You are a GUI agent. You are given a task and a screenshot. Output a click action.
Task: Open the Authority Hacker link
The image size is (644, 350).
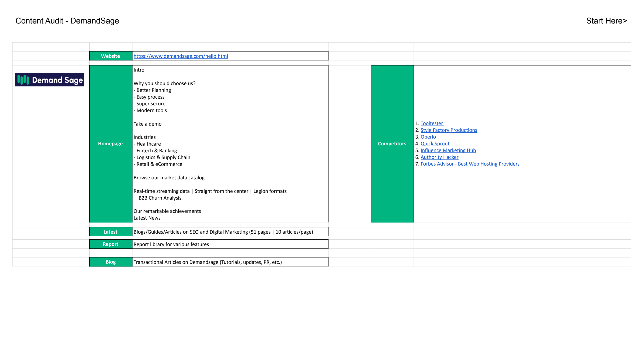tap(439, 157)
